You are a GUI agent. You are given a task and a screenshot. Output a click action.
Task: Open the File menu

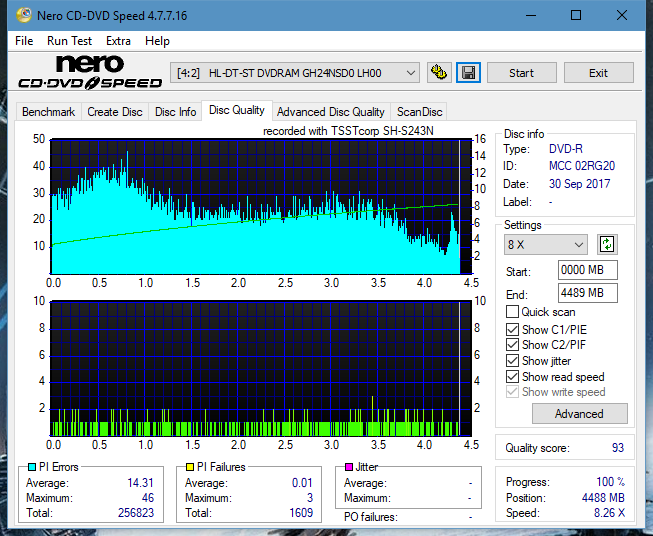click(x=24, y=41)
